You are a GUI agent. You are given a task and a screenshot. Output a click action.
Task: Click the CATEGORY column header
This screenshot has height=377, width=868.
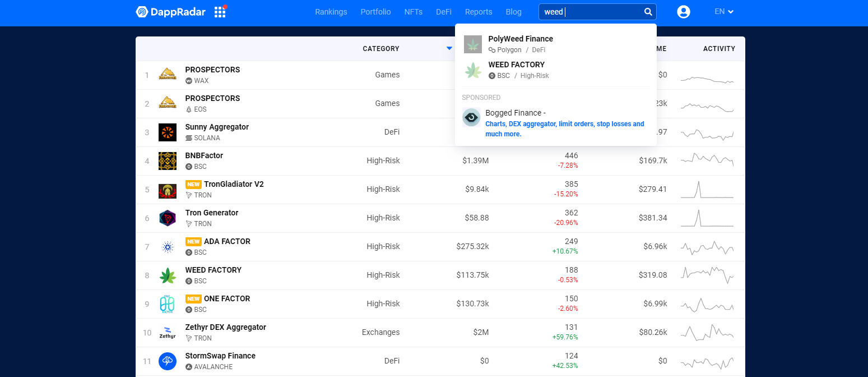(381, 49)
